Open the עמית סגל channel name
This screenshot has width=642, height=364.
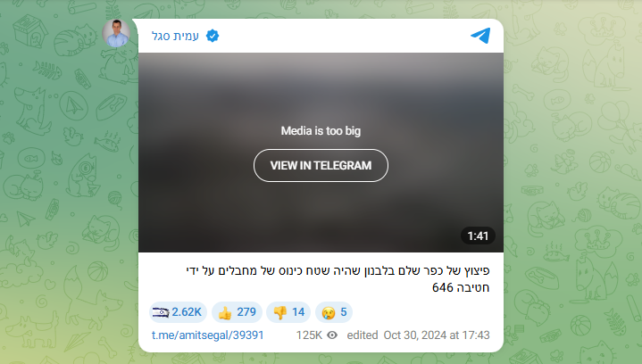point(175,36)
